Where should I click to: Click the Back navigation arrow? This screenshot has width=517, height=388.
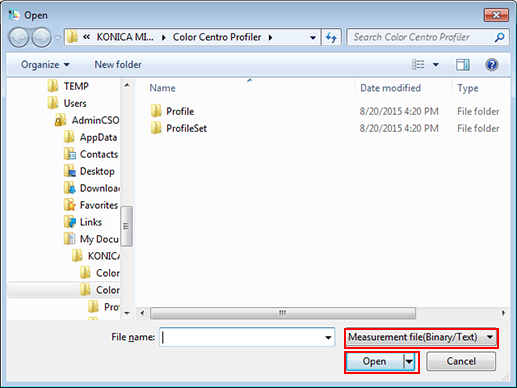(19, 37)
